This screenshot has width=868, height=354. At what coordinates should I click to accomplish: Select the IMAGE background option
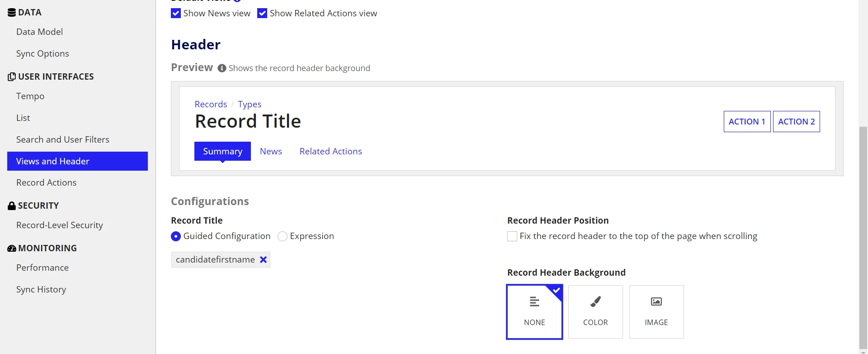pos(656,311)
